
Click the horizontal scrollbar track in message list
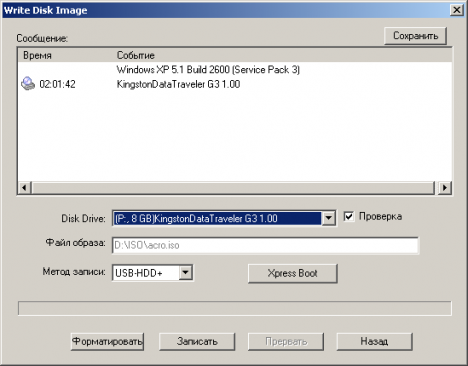click(233, 188)
